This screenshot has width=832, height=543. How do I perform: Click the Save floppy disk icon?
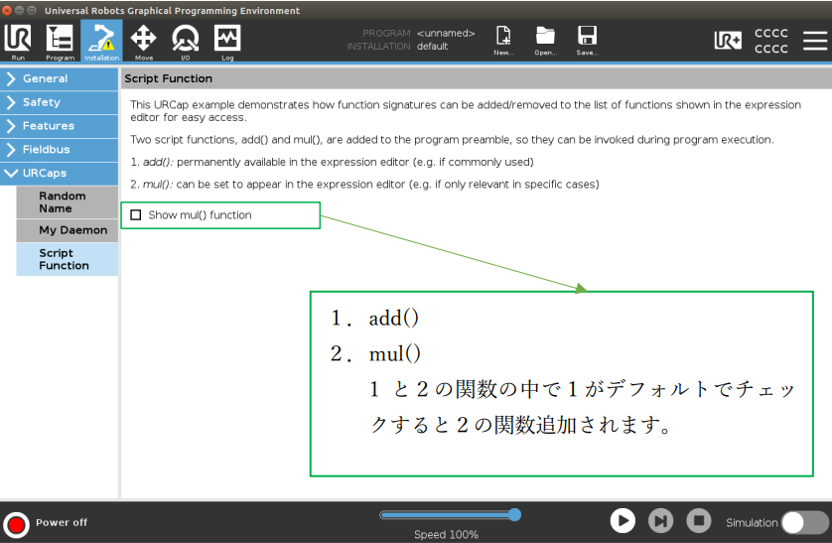click(x=587, y=40)
